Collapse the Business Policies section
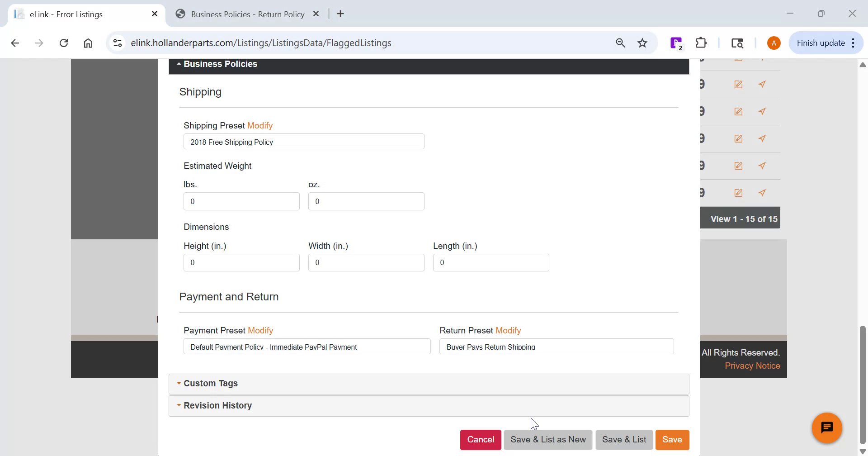868x456 pixels. click(220, 64)
